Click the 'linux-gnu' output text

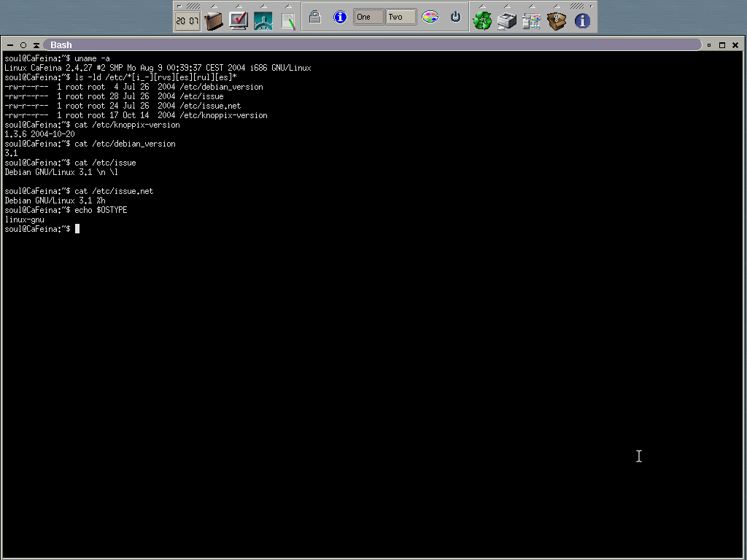pyautogui.click(x=24, y=219)
